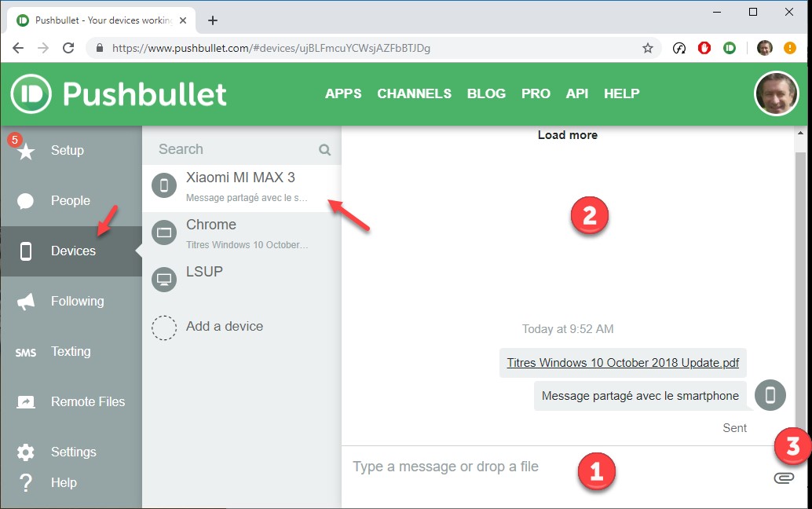Close the Pushbullet browser tab
Screen dimensions: 812x509
[183, 20]
